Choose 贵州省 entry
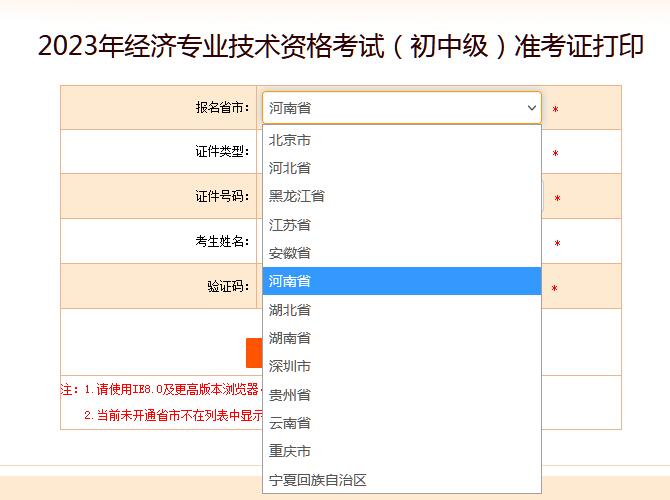This screenshot has width=670, height=500. pyautogui.click(x=402, y=394)
